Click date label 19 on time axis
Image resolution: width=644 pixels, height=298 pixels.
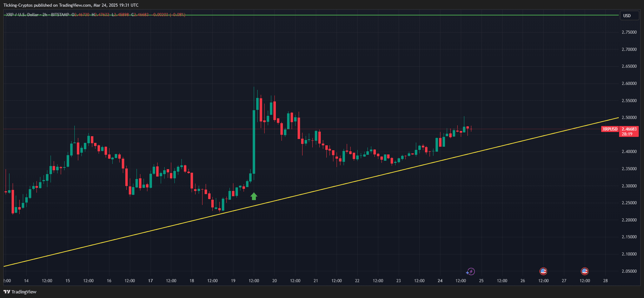pyautogui.click(x=233, y=281)
